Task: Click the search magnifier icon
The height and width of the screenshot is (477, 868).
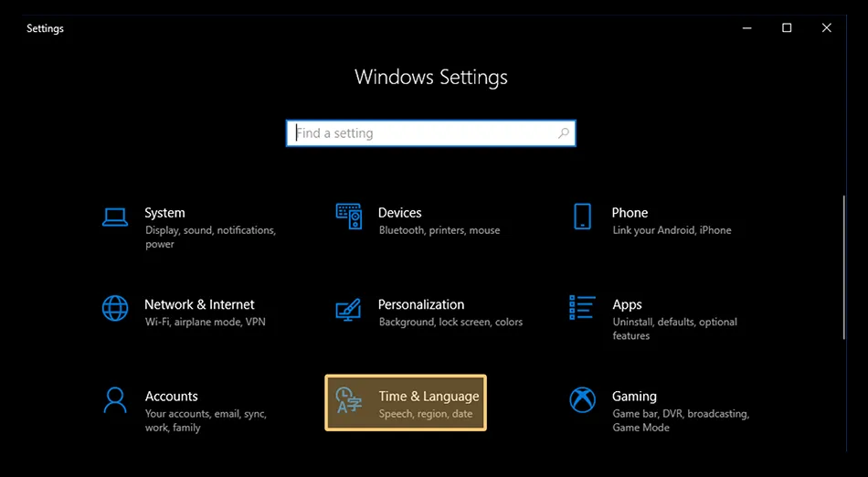Action: tap(564, 133)
